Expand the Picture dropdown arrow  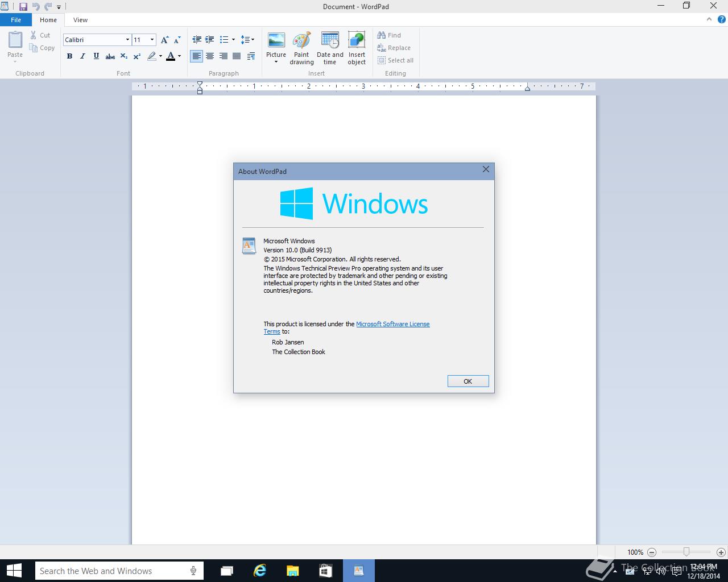point(276,62)
